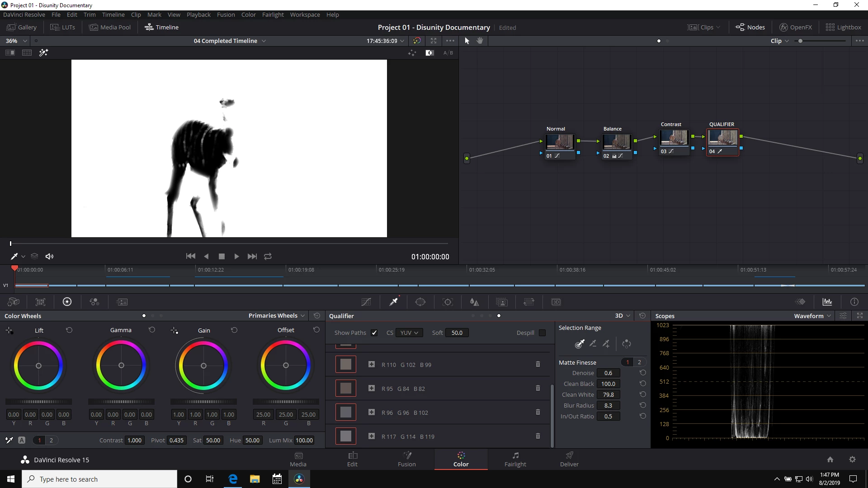Open the Qualifier eyedropper palette
The height and width of the screenshot is (488, 868).
click(x=394, y=302)
